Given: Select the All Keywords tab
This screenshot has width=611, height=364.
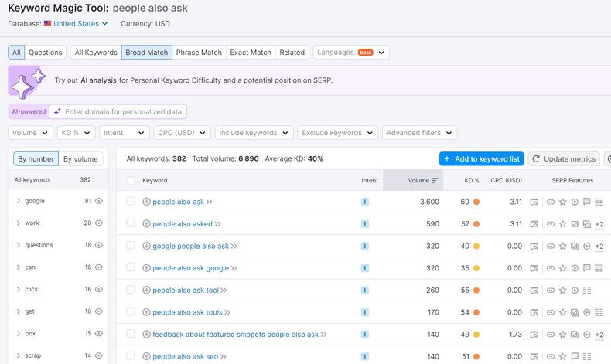Looking at the screenshot, I should (x=96, y=53).
